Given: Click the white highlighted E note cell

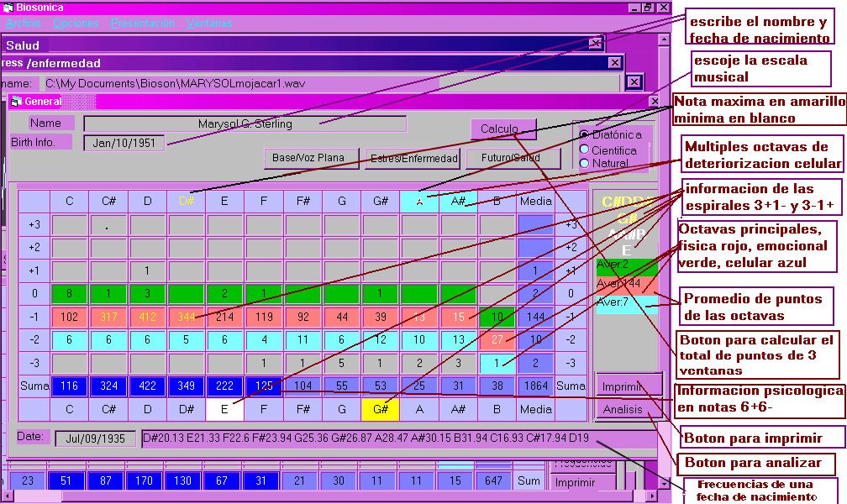Looking at the screenshot, I should [x=225, y=409].
